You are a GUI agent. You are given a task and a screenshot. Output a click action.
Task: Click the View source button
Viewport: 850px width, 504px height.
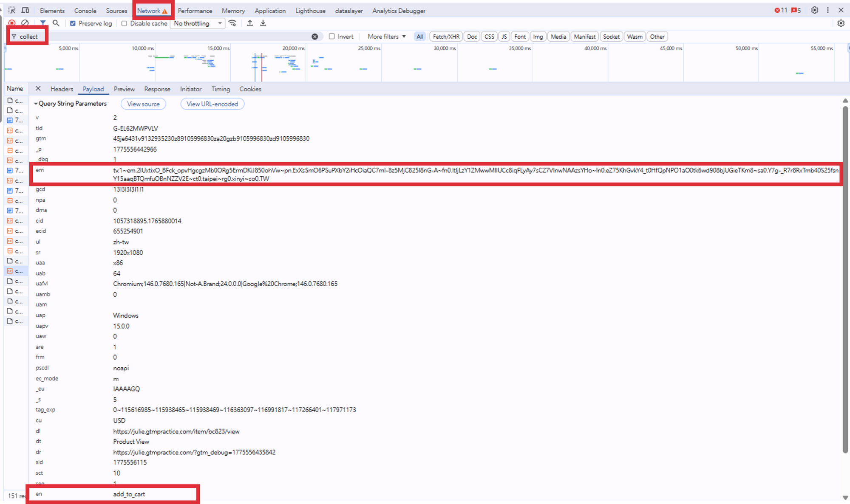point(143,104)
